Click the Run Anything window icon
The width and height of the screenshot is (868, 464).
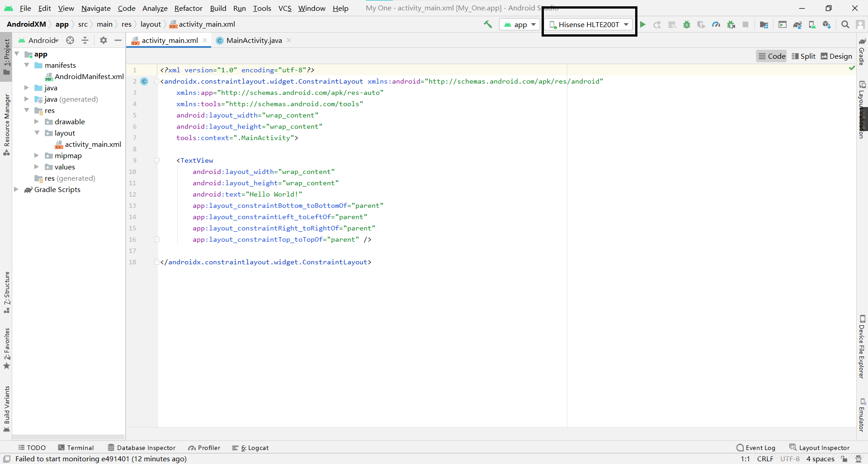click(783, 24)
